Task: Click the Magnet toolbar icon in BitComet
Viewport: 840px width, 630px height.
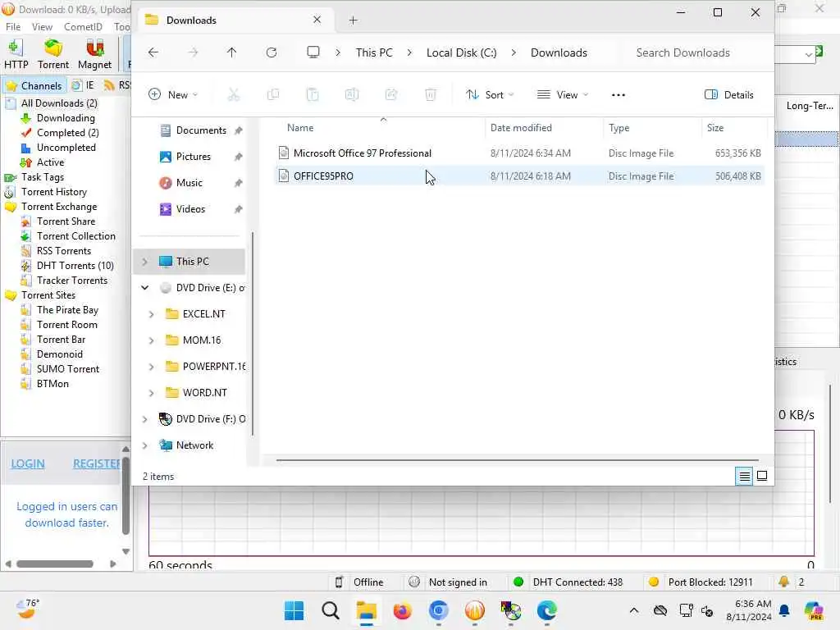Action: [94, 54]
